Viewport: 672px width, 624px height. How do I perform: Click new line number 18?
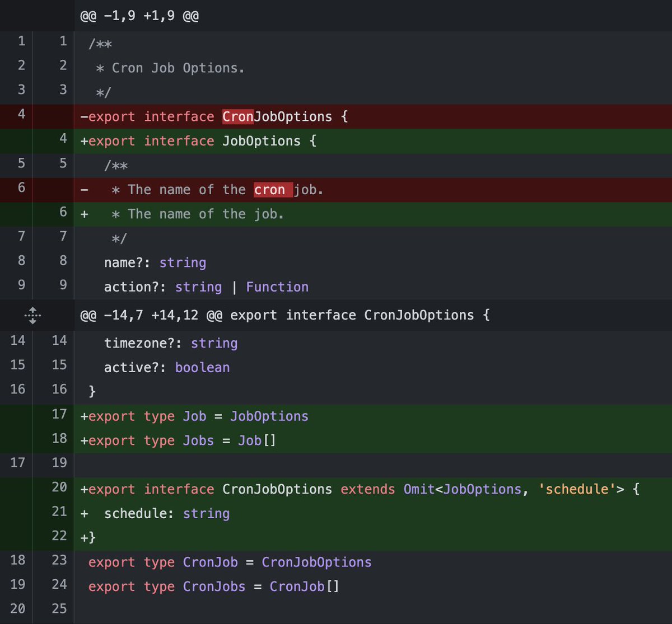(59, 438)
